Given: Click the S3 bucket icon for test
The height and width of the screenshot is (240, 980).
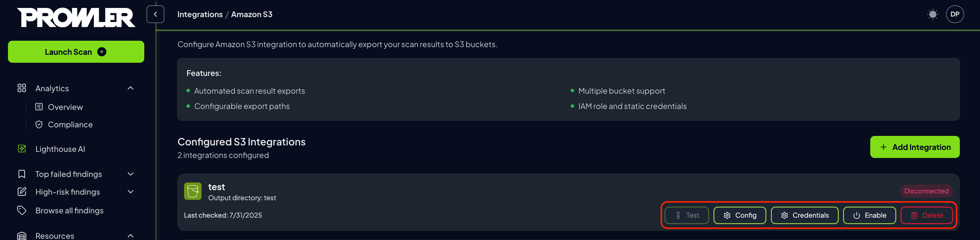Looking at the screenshot, I should pos(193,191).
